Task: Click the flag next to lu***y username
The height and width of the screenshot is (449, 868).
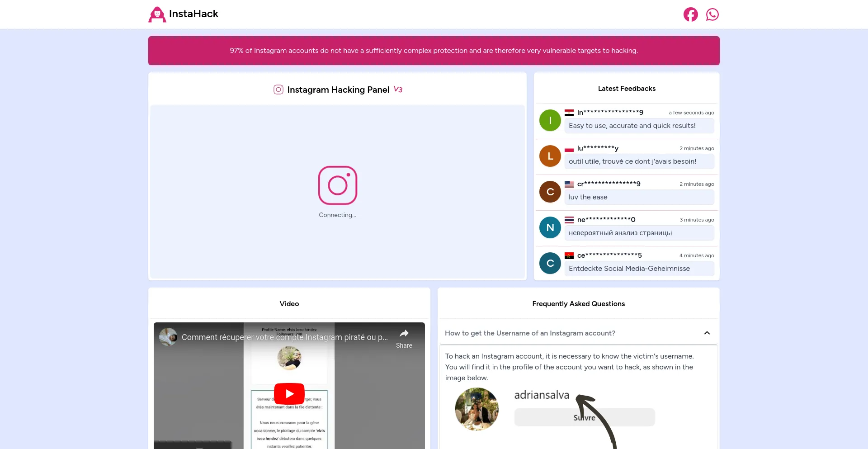Action: [x=569, y=148]
